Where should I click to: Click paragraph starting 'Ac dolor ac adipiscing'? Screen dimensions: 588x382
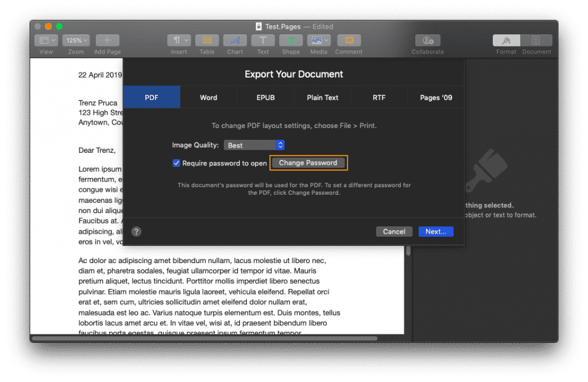coord(209,296)
